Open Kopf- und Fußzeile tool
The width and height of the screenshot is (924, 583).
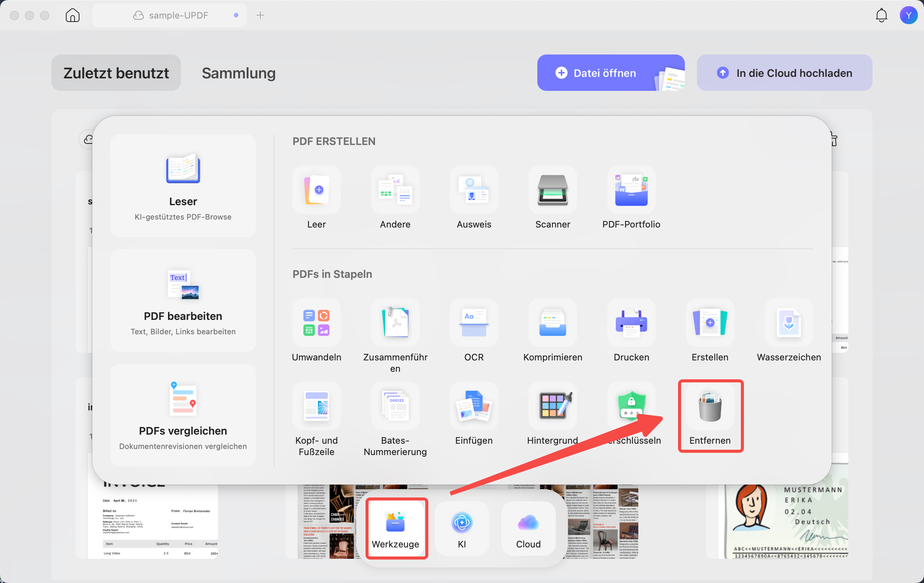click(x=317, y=406)
